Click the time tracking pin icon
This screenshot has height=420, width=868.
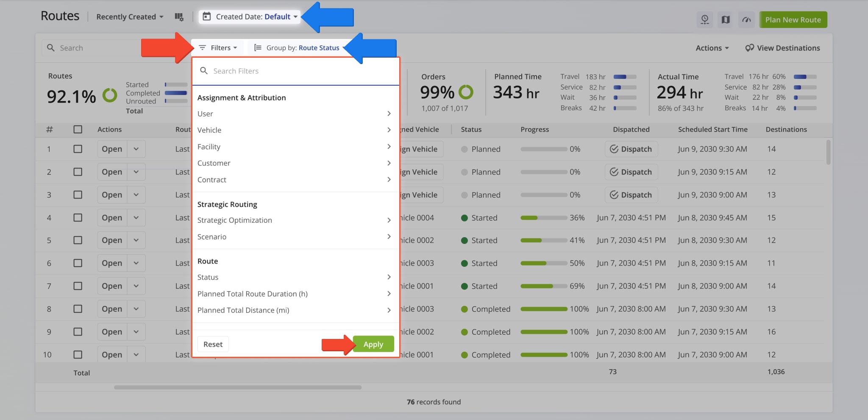[x=705, y=20]
